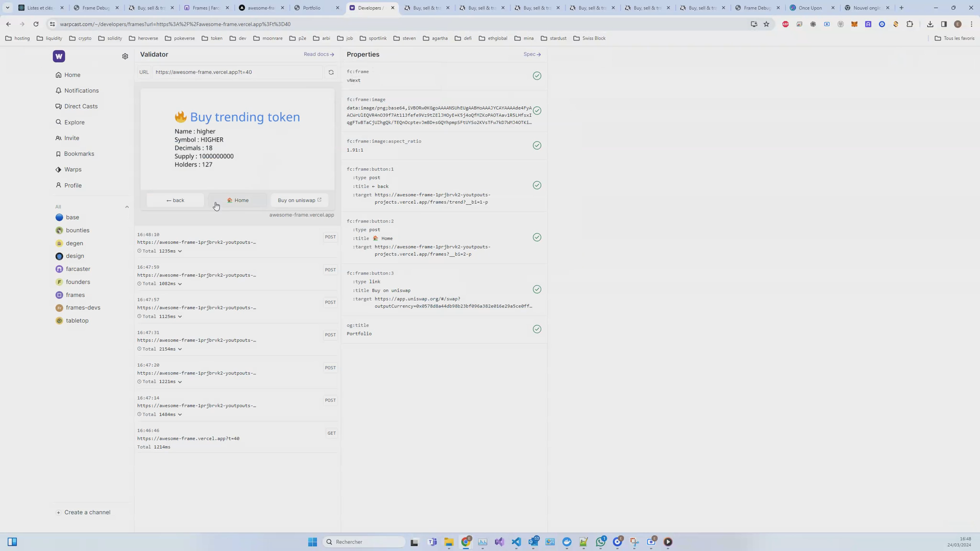Open File Explorer from the taskbar

[448, 542]
